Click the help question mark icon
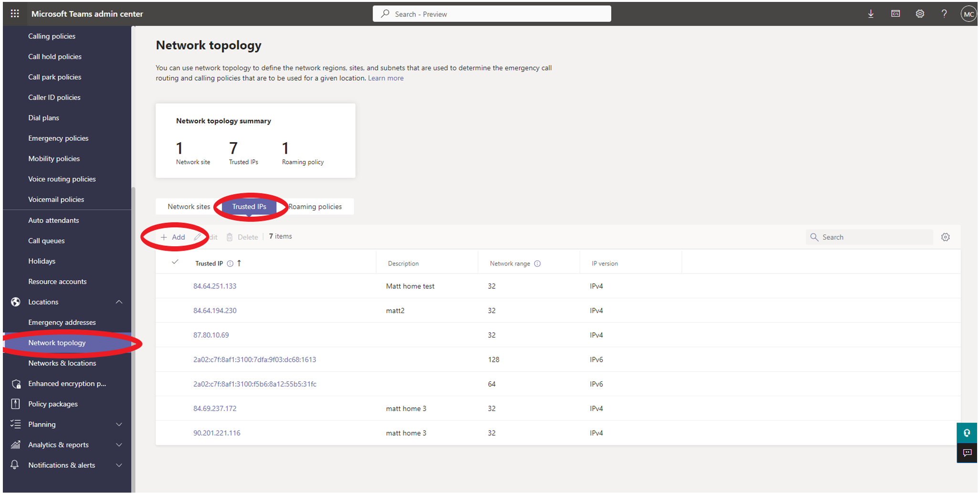 944,14
